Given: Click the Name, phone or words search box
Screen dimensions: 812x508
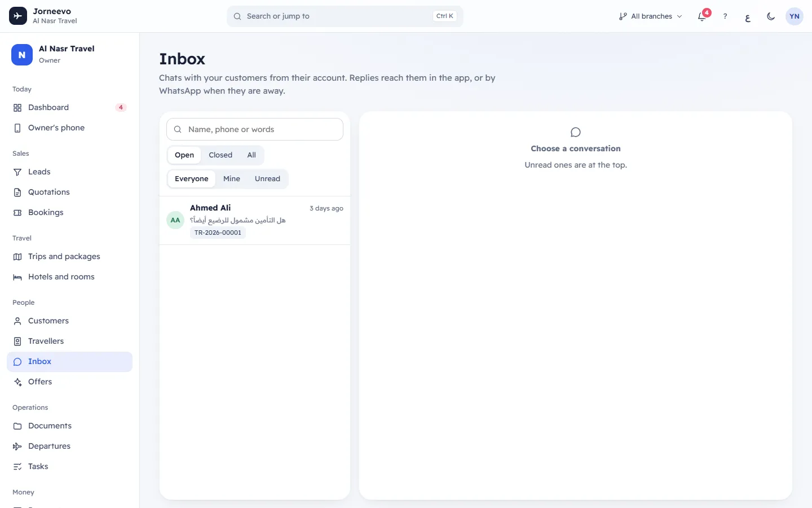Looking at the screenshot, I should 255,129.
